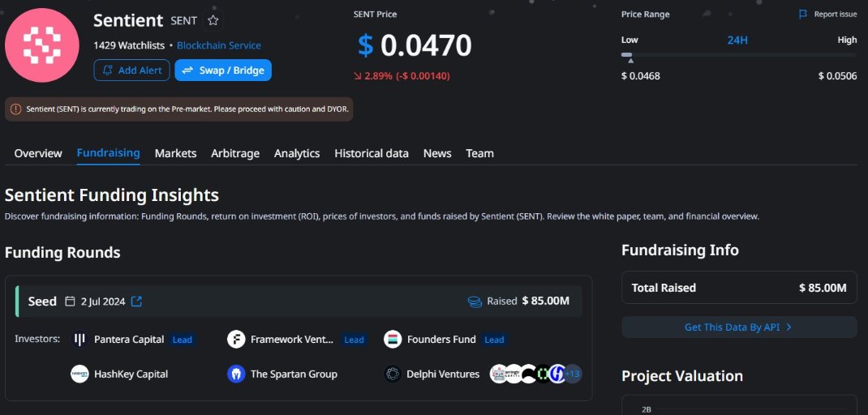Click the Report issue link
This screenshot has width=868, height=415.
click(x=836, y=15)
